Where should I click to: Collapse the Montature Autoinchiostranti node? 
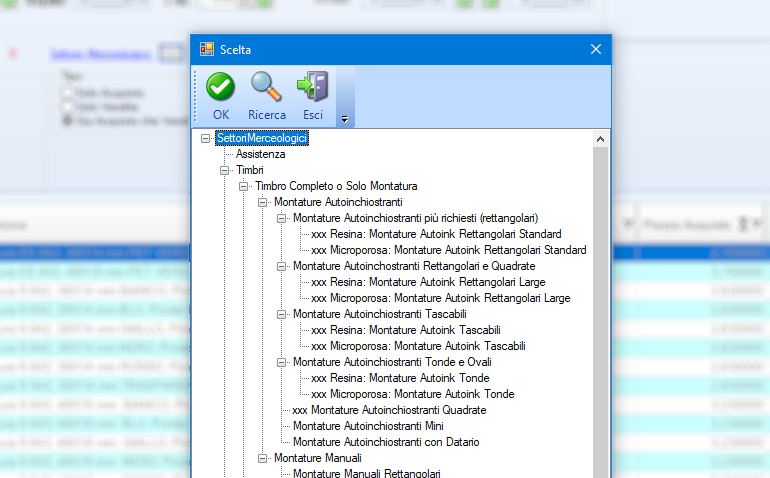(263, 202)
